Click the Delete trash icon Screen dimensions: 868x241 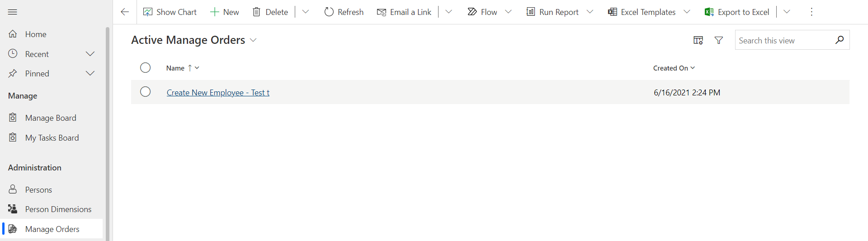pos(256,12)
